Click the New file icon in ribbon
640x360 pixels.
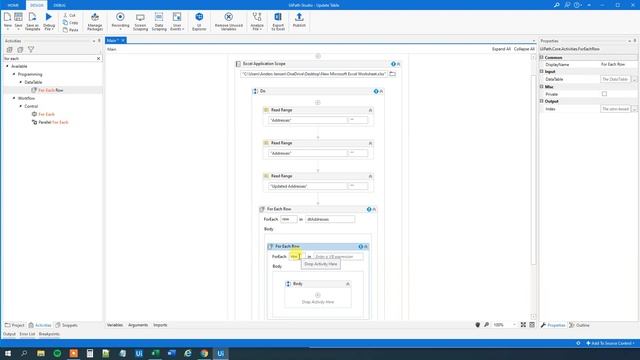click(x=7, y=20)
